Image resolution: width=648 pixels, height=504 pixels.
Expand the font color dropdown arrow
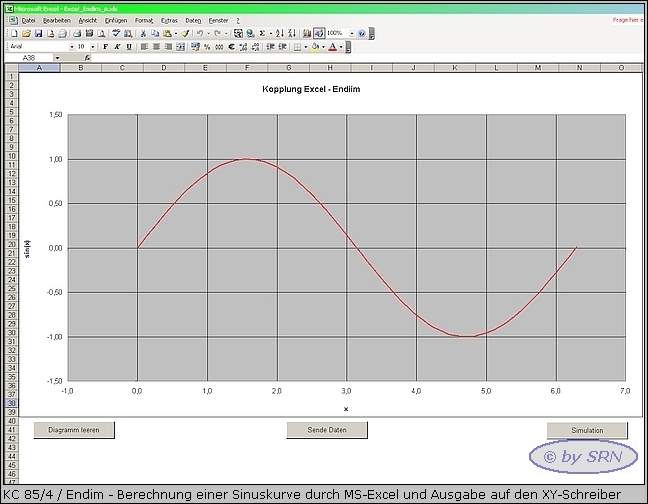point(341,47)
